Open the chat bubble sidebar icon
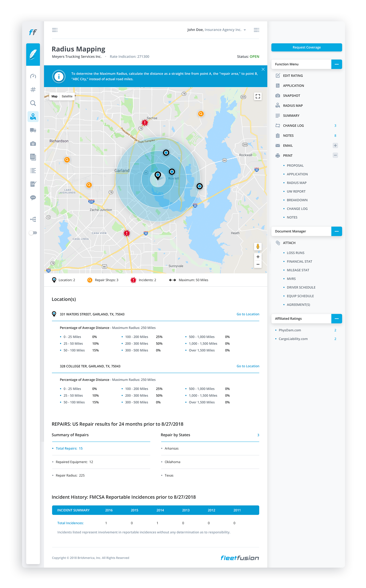 pyautogui.click(x=33, y=198)
